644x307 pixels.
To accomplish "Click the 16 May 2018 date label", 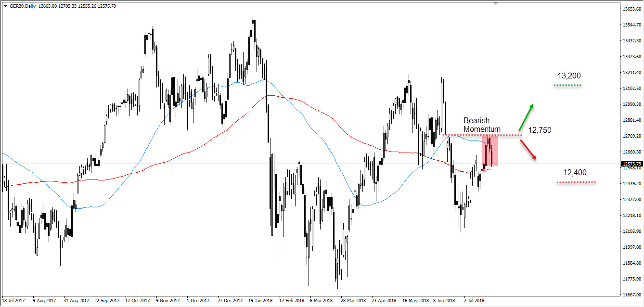I will coord(416,300).
